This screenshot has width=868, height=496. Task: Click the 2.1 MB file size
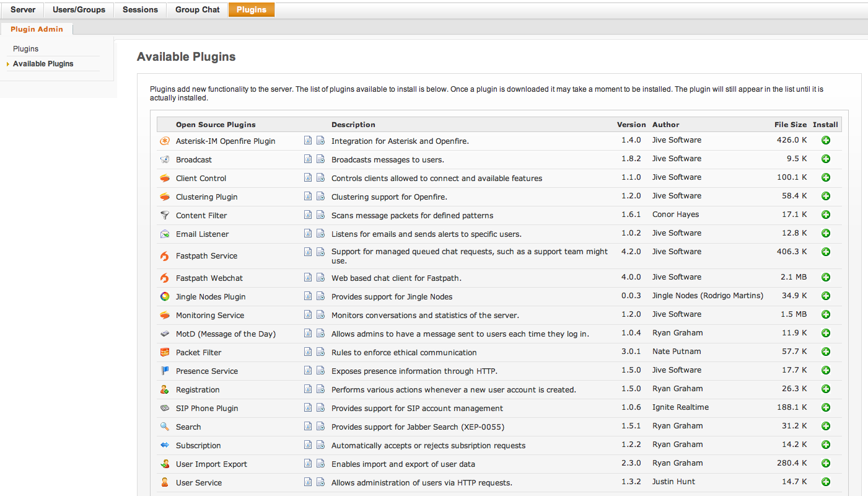(794, 277)
